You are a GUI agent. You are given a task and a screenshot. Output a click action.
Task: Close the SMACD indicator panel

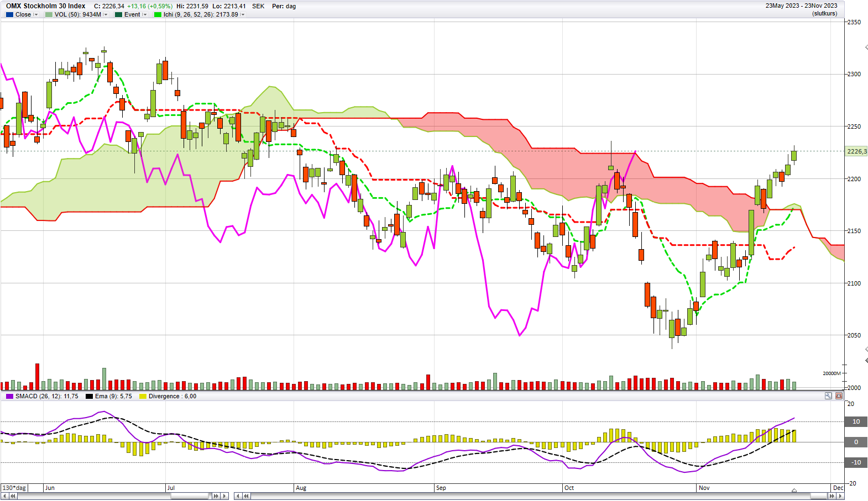click(x=839, y=396)
